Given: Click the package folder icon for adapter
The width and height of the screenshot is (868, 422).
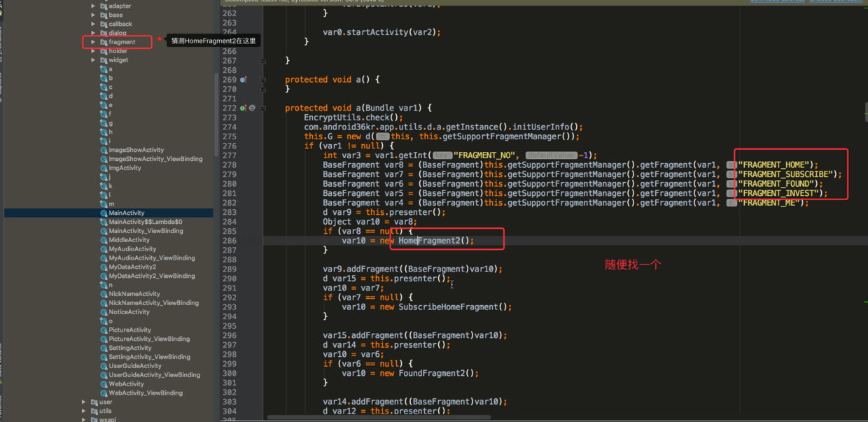Looking at the screenshot, I should 104,6.
